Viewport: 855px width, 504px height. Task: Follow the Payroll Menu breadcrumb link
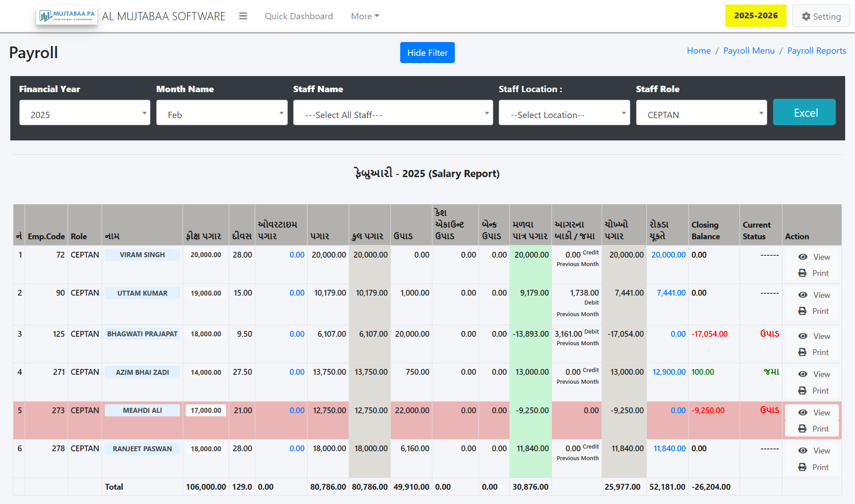pos(748,51)
